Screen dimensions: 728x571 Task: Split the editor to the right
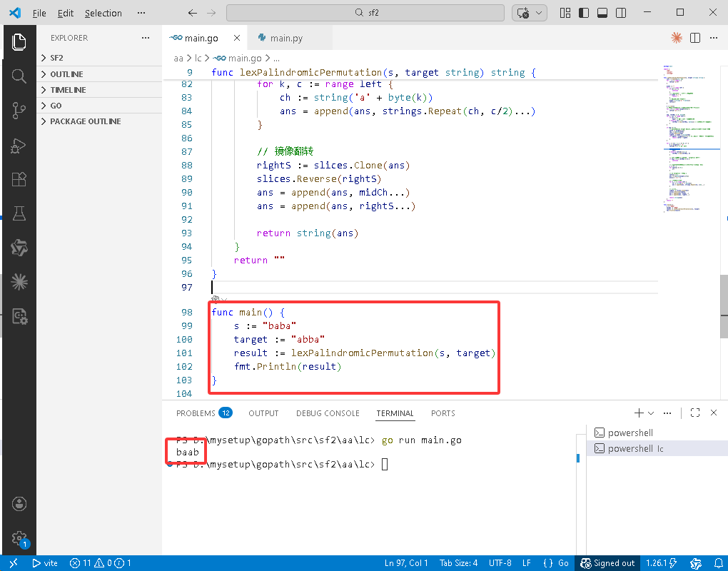click(695, 38)
